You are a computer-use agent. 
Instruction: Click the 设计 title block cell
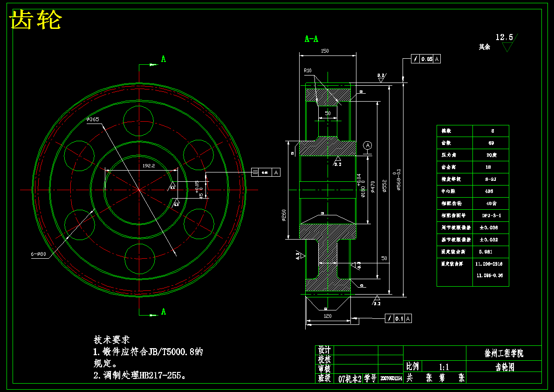[324, 351]
